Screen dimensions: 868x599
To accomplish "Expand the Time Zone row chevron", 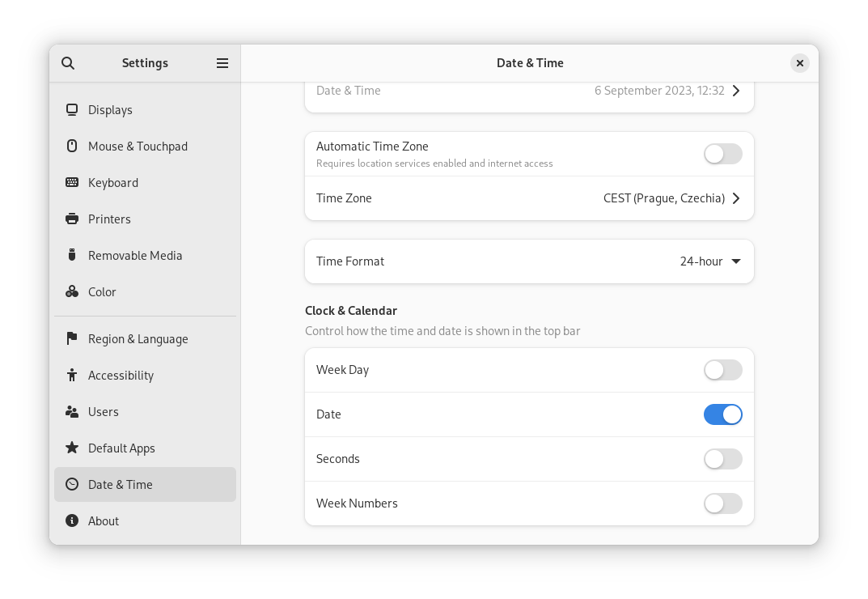I will pos(736,198).
